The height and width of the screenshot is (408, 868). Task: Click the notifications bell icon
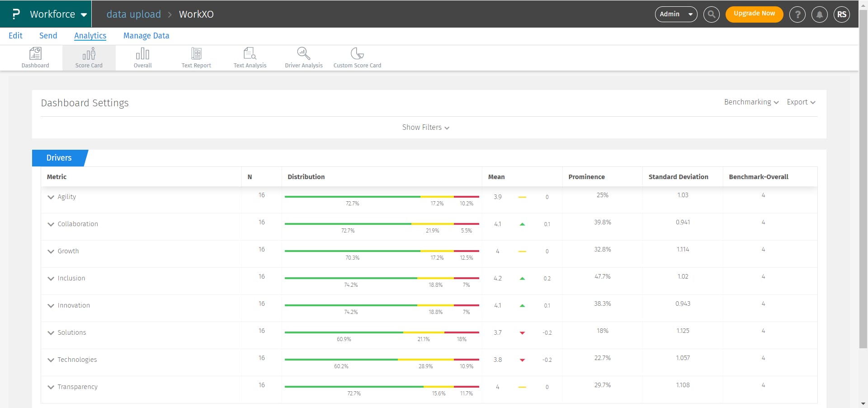click(819, 14)
